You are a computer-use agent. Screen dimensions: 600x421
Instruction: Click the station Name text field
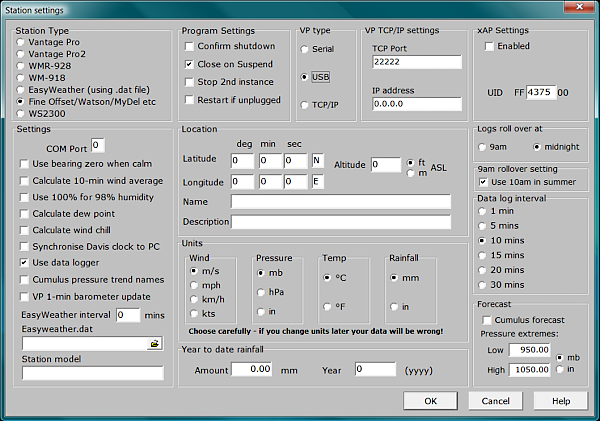(340, 202)
